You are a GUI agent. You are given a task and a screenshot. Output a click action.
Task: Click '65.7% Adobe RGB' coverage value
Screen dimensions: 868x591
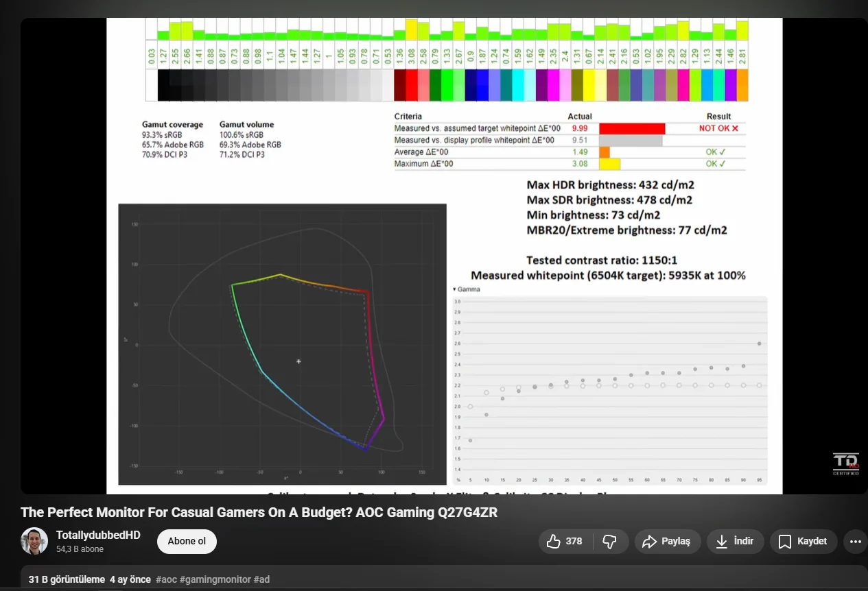tap(173, 145)
